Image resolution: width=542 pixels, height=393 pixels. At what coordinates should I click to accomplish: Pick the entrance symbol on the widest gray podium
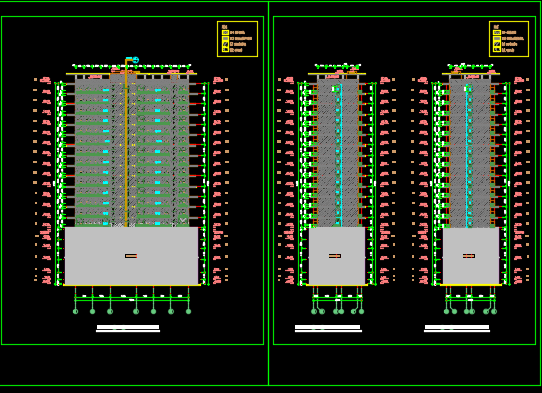click(131, 256)
